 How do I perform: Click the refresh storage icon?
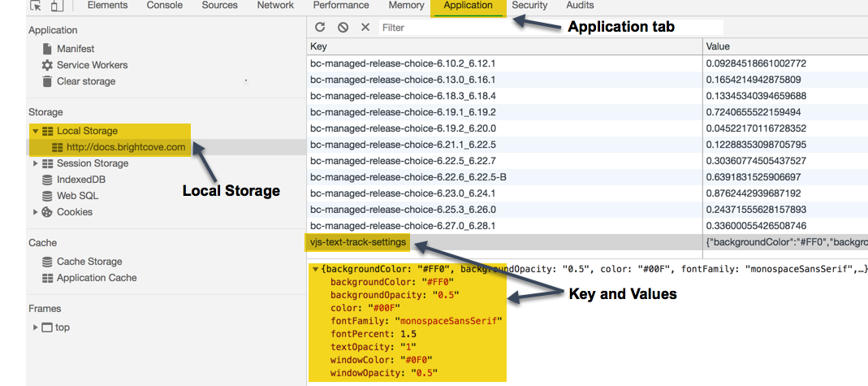click(320, 28)
